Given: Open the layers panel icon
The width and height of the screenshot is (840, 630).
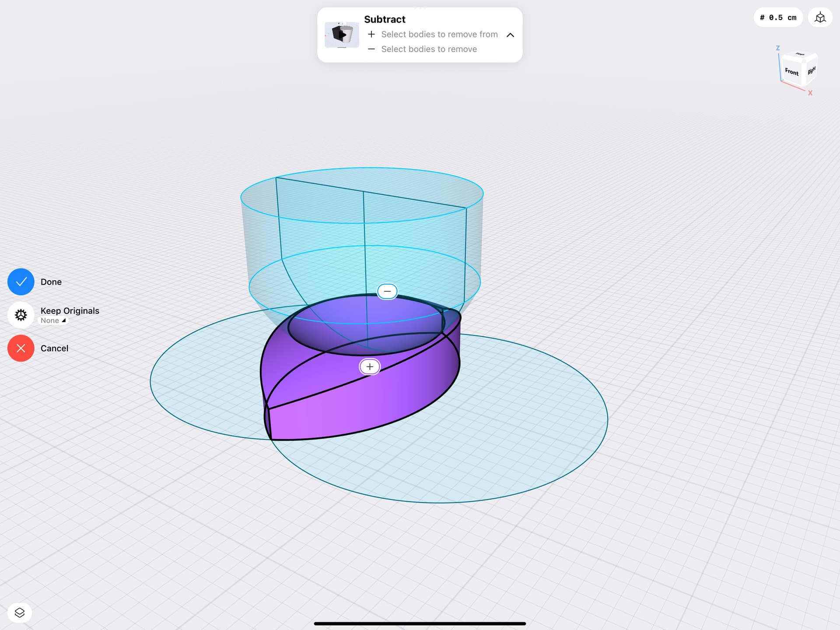Looking at the screenshot, I should (20, 612).
